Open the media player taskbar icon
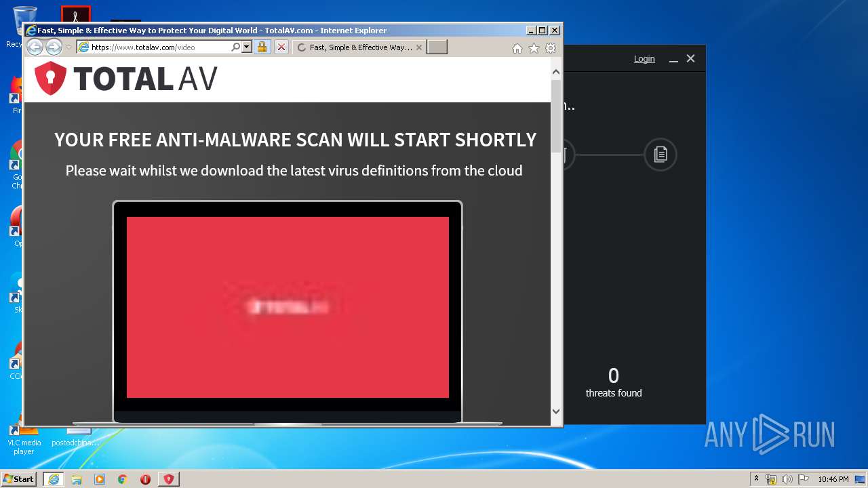This screenshot has width=868, height=488. click(100, 479)
